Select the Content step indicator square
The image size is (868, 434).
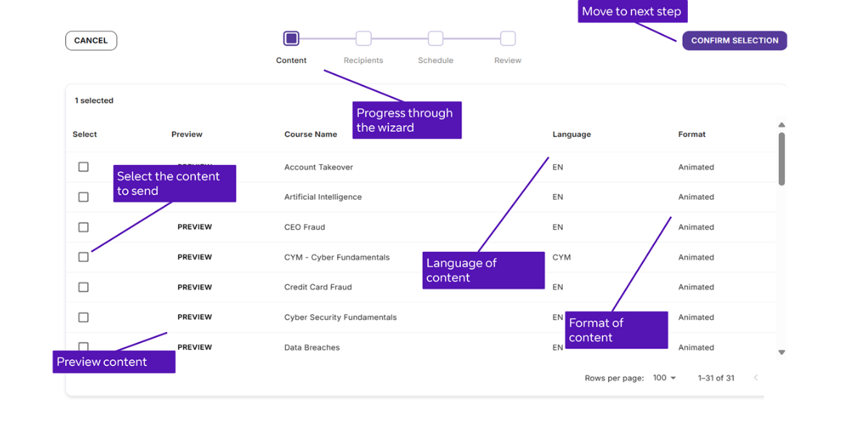click(291, 38)
